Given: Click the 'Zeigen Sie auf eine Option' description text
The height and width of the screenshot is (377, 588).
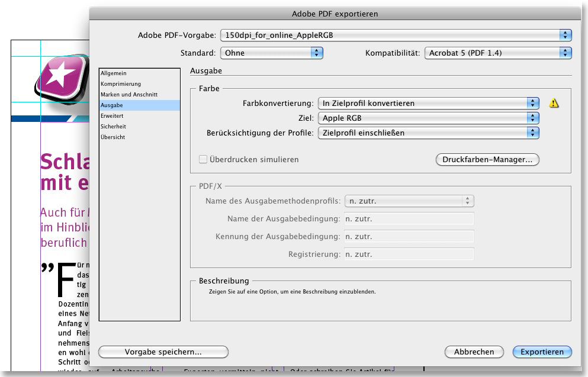Looking at the screenshot, I should [x=292, y=292].
